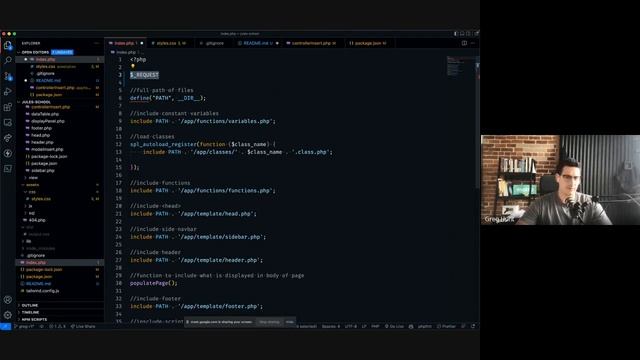640x360 pixels.
Task: Click the code minimap preview
Action: (x=460, y=67)
